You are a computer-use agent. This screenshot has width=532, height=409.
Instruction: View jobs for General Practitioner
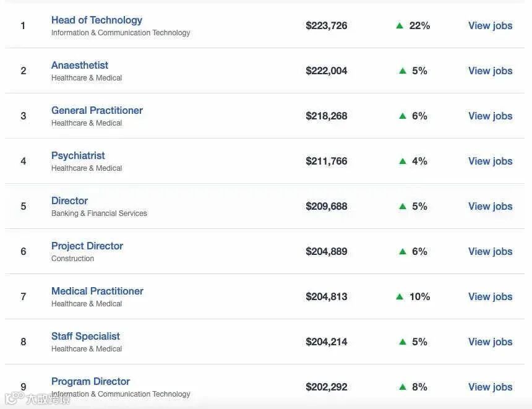490,116
